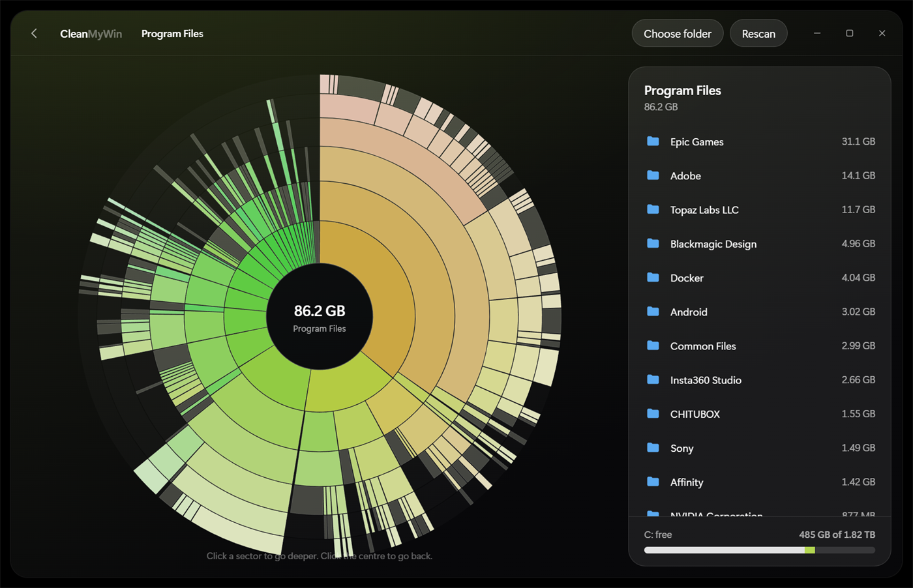Click the Docker folder icon
This screenshot has height=588, width=913.
click(653, 278)
